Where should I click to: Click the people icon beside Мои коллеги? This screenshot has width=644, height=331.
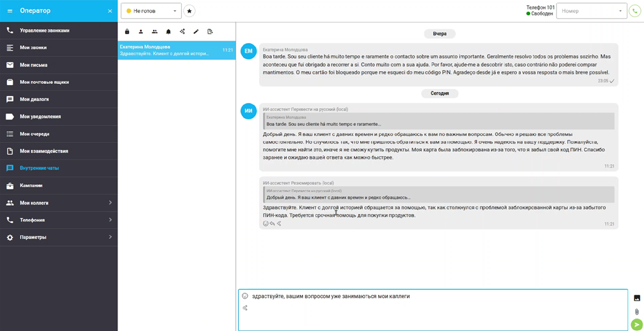10,203
